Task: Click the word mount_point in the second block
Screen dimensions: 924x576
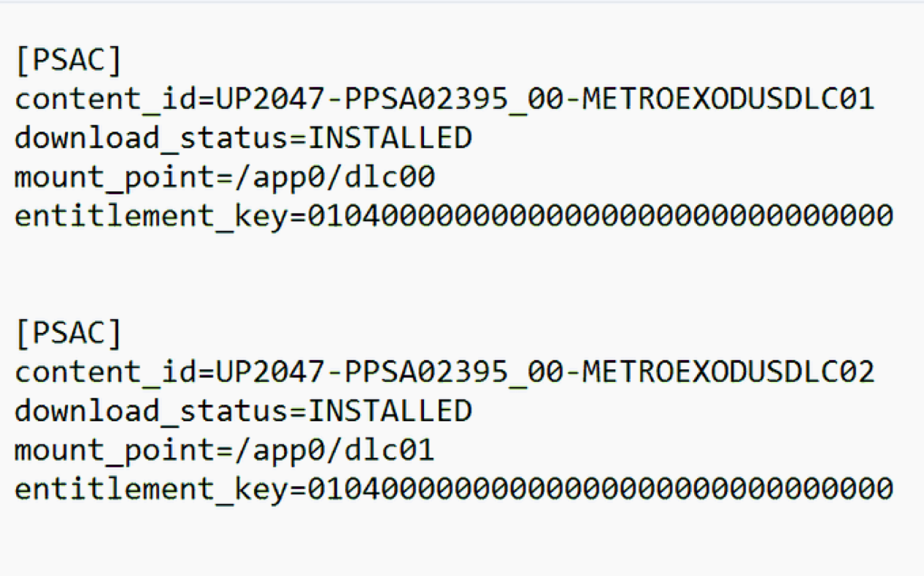Action: [x=115, y=450]
